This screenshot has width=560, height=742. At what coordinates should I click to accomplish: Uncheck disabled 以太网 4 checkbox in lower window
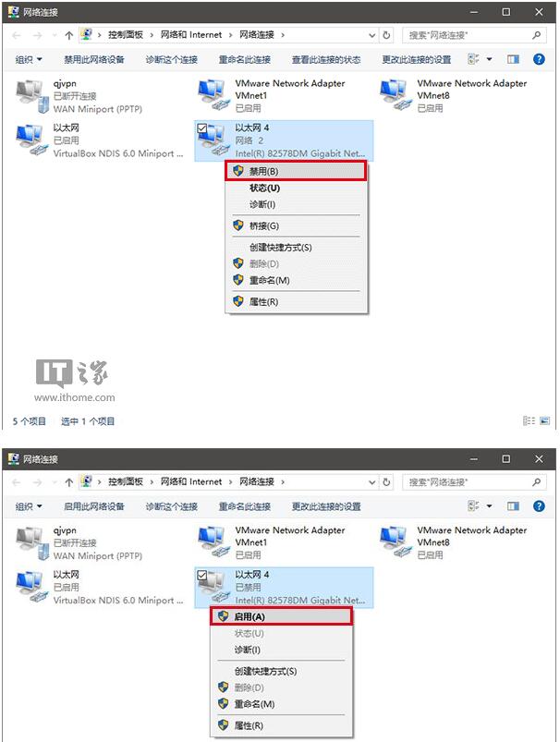coord(202,575)
